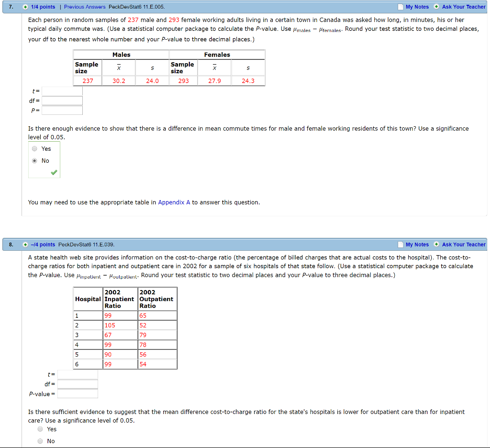
Task: Click female standard deviation 24.3
Action: tap(248, 81)
